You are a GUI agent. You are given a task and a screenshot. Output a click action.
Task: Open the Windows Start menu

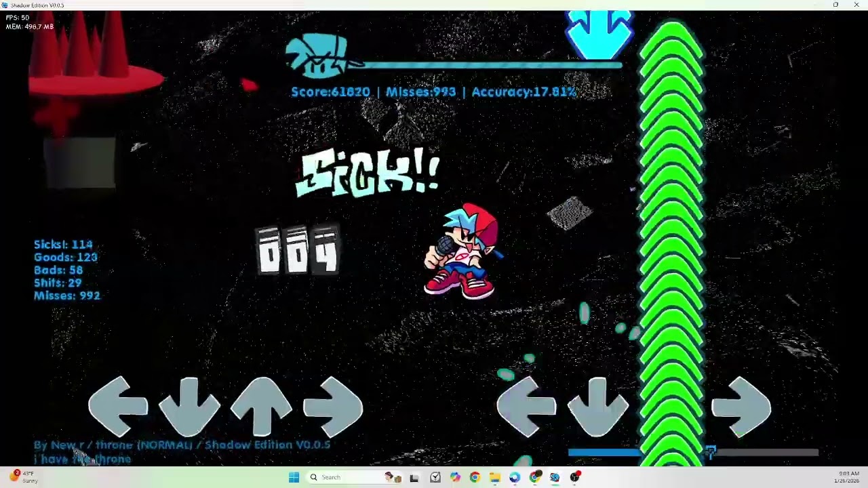pyautogui.click(x=294, y=477)
